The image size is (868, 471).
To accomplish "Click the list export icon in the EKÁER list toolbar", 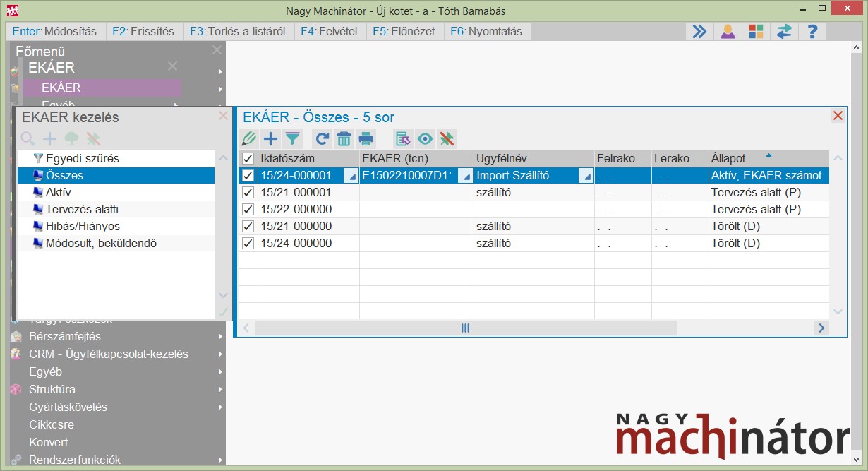I will coord(403,138).
